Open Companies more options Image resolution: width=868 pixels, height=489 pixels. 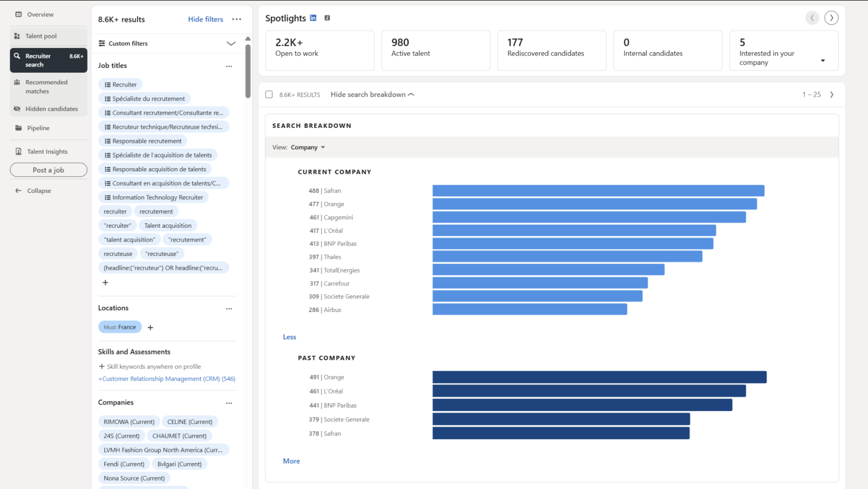229,403
